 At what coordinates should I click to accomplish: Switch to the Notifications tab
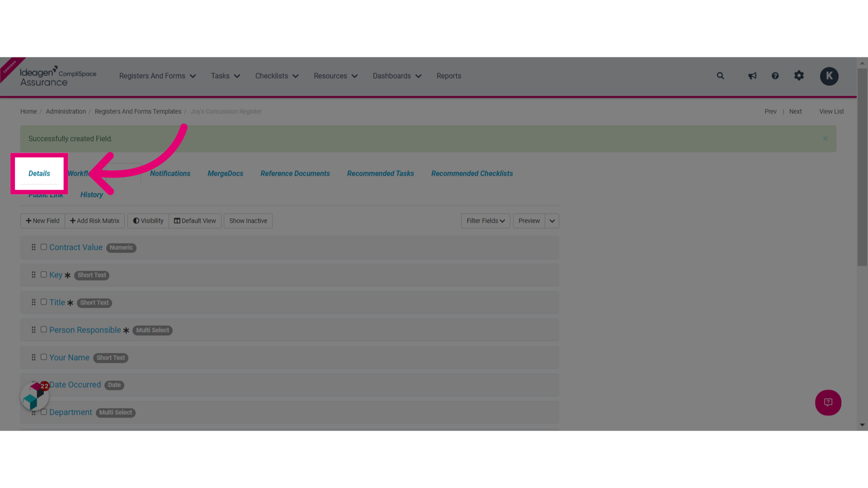click(x=170, y=174)
